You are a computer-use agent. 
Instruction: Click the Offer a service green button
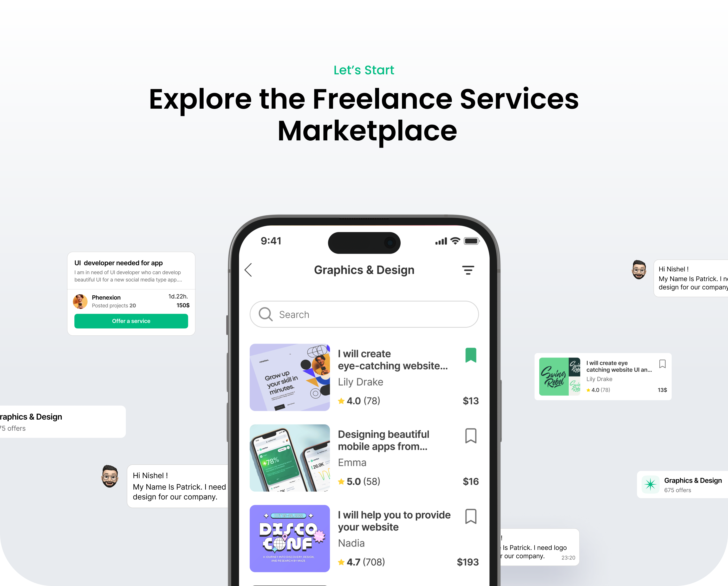point(131,321)
